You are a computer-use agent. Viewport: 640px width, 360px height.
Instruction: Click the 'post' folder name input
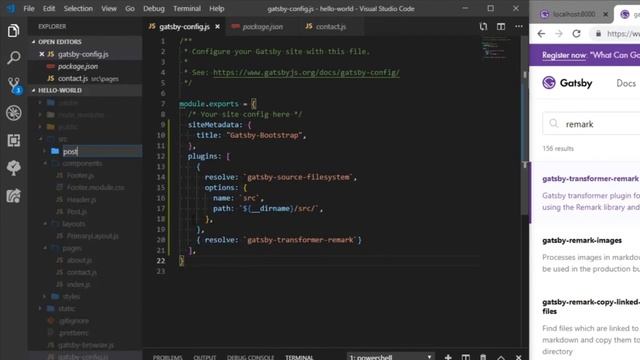point(102,151)
